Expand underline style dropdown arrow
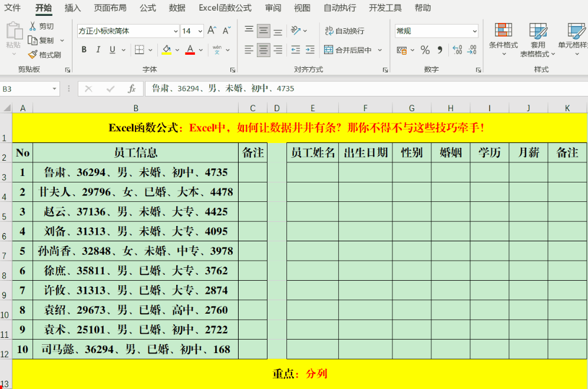This screenshot has height=389, width=588. 123,50
